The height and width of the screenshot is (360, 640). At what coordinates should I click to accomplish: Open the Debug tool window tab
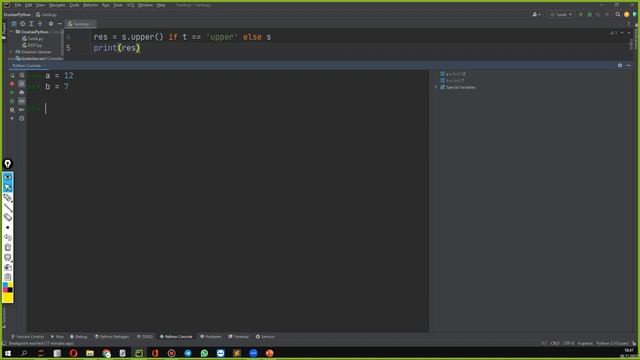tap(78, 337)
